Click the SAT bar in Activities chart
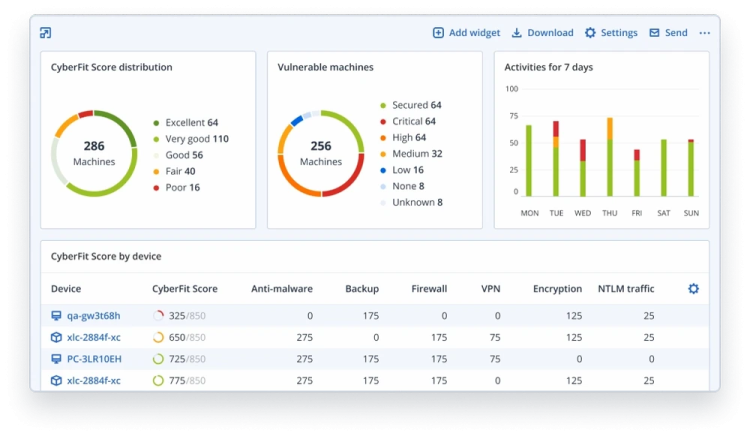Viewport: 750px width, 436px height. pyautogui.click(x=663, y=168)
